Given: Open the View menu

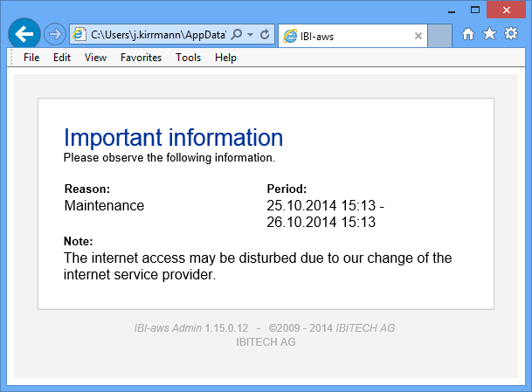Looking at the screenshot, I should pos(95,58).
